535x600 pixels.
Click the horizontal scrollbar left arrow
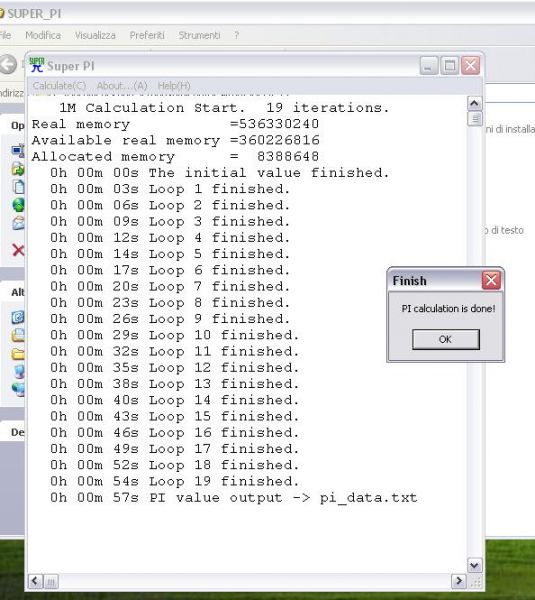tap(35, 582)
